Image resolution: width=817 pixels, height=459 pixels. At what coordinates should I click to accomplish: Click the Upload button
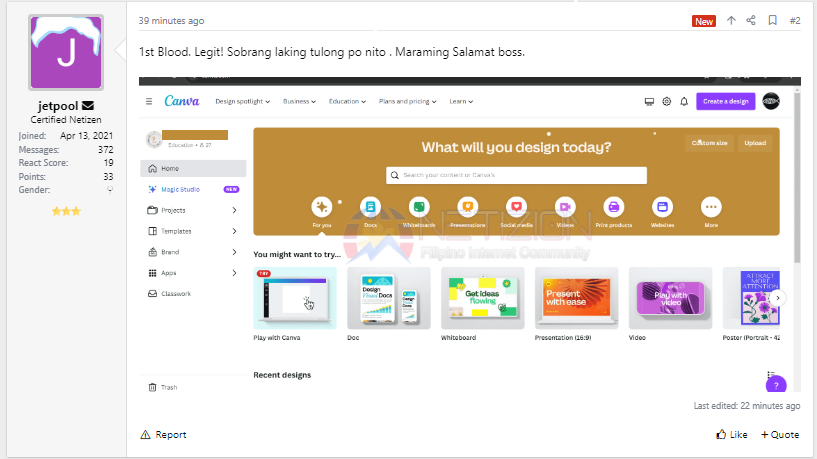755,143
